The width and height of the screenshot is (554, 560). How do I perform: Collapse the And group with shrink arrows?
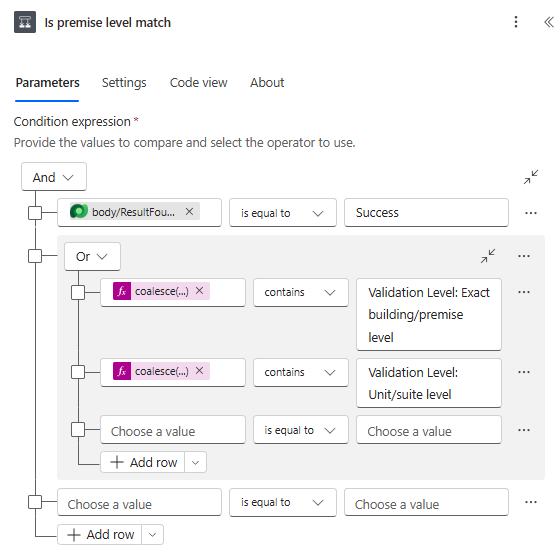pyautogui.click(x=531, y=177)
